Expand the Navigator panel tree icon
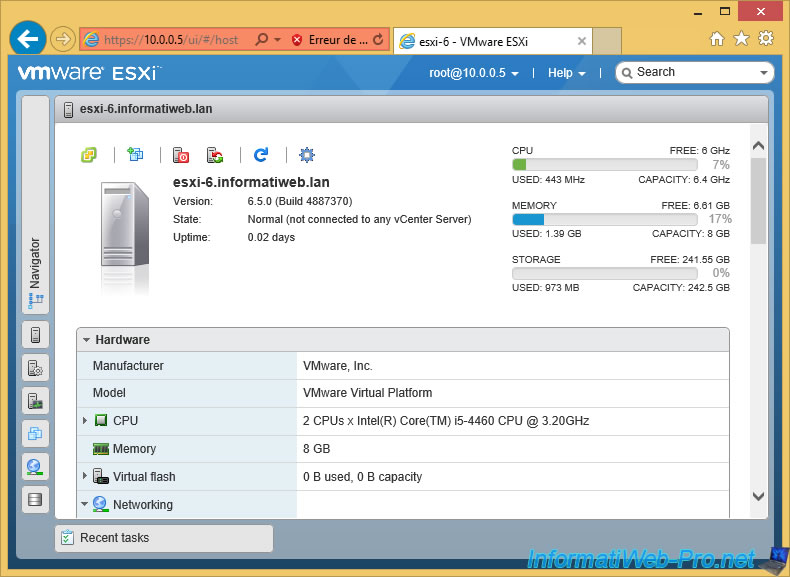Viewport: 790px width, 577px height. [35, 301]
